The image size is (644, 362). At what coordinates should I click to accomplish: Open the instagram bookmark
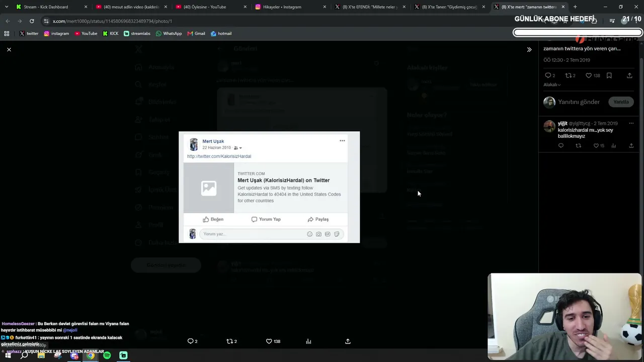56,34
